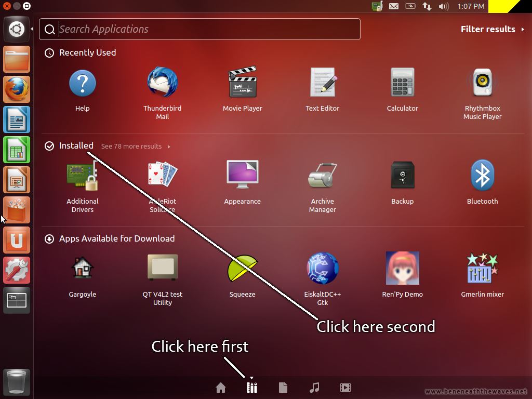Select QT V4L2 test Utility
The image size is (532, 399).
(x=162, y=268)
